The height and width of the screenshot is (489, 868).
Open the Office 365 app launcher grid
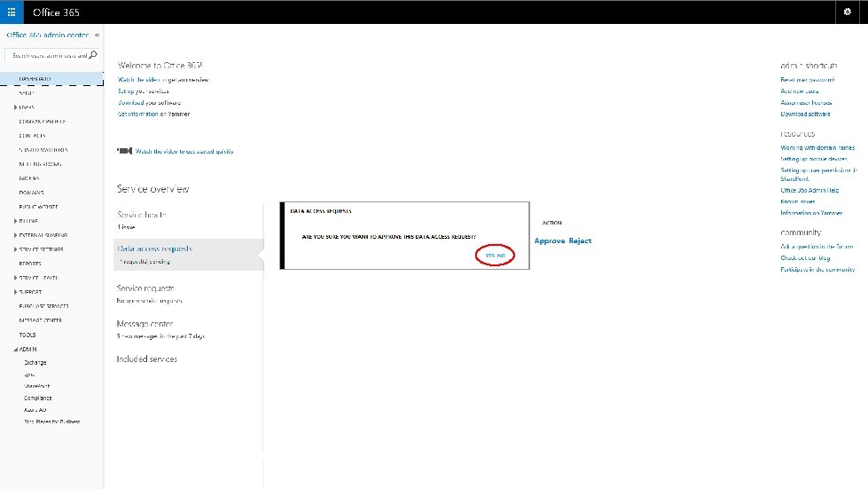[12, 12]
